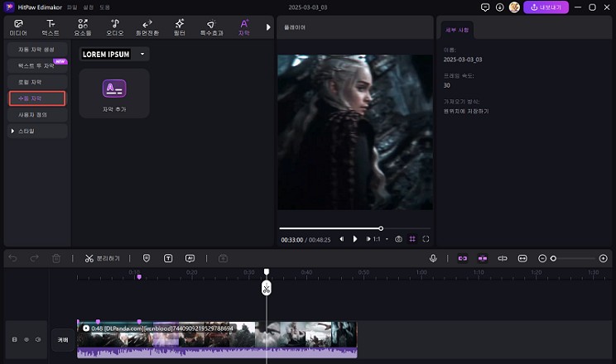This screenshot has height=364, width=616.
Task: Click the 원위치에 저장하기 import mode value
Action: [466, 111]
